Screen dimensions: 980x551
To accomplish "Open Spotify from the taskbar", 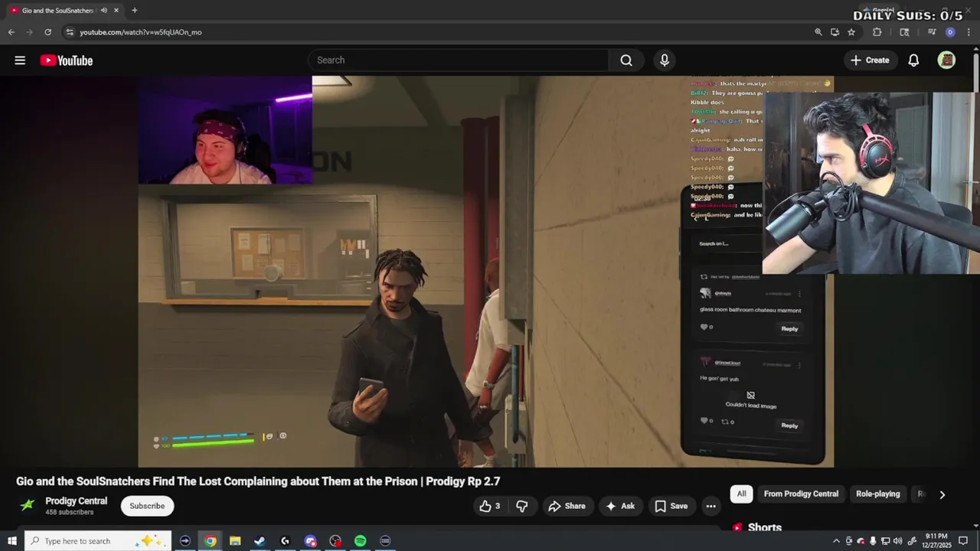I will pos(360,541).
